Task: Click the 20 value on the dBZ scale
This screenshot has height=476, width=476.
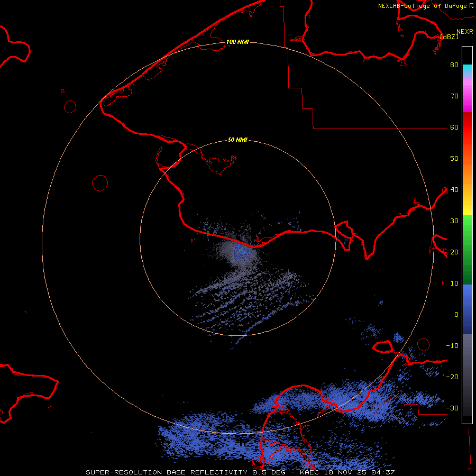Action: click(454, 252)
